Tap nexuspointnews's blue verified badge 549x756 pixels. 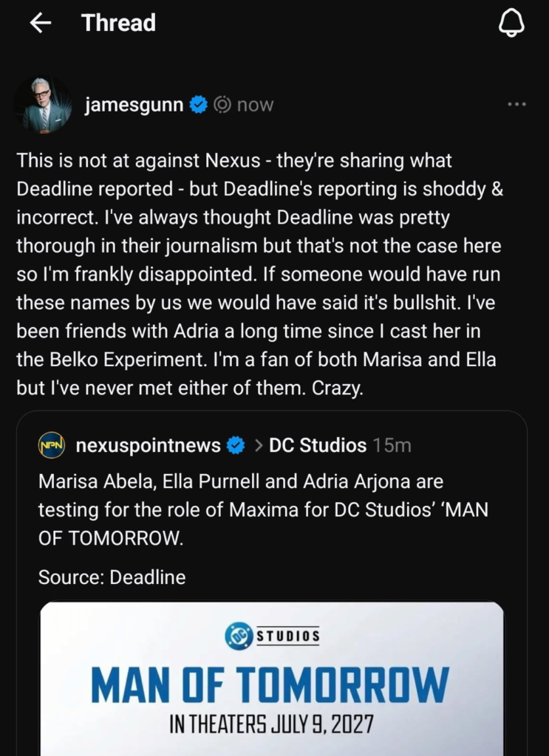coord(236,445)
